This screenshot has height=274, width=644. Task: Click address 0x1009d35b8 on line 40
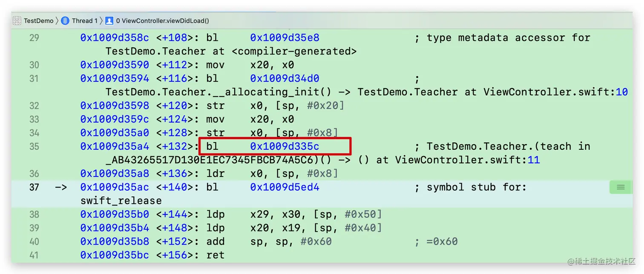115,241
